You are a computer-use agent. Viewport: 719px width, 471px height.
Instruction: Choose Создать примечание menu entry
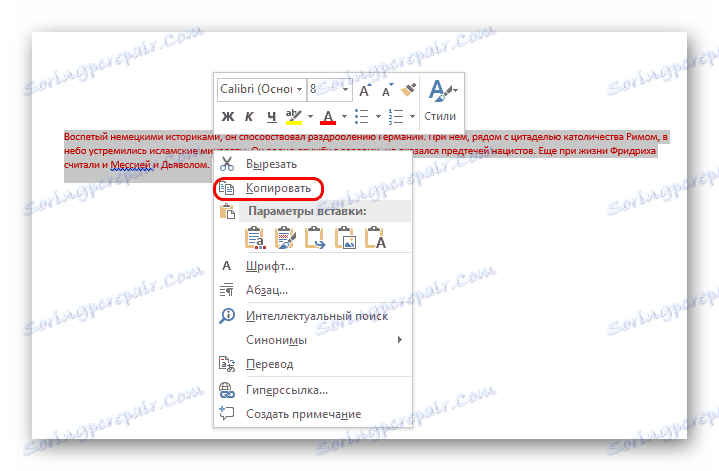tap(313, 414)
